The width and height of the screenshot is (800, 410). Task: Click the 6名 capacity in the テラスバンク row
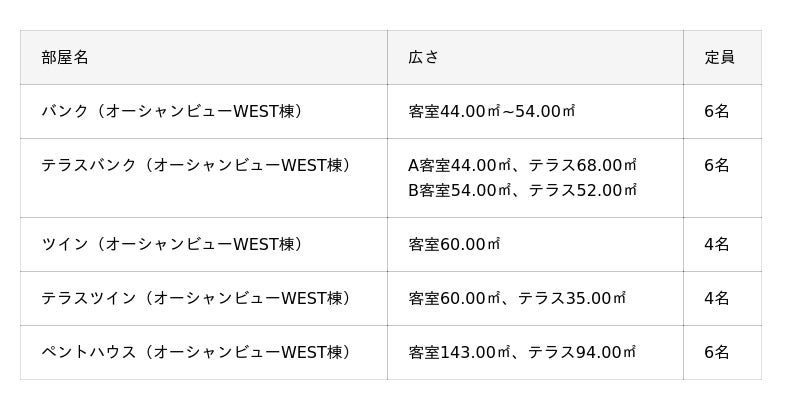coord(717,166)
